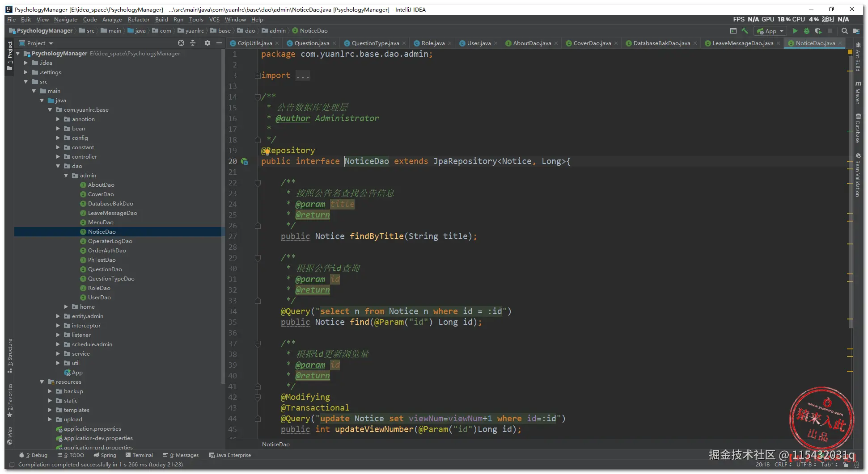
Task: Select QuestionTypeDao in the project tree
Action: coord(111,279)
